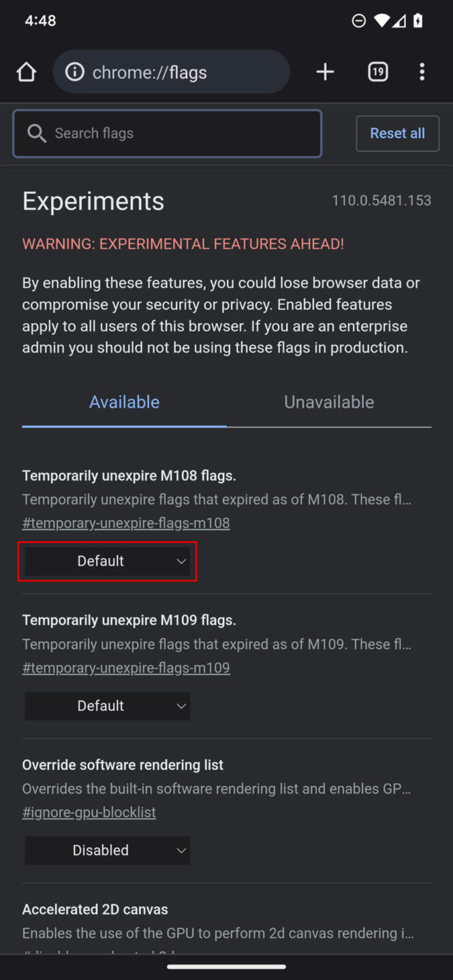Screen dimensions: 453x980
Task: Click the home icon in the browser toolbar
Action: (x=26, y=71)
